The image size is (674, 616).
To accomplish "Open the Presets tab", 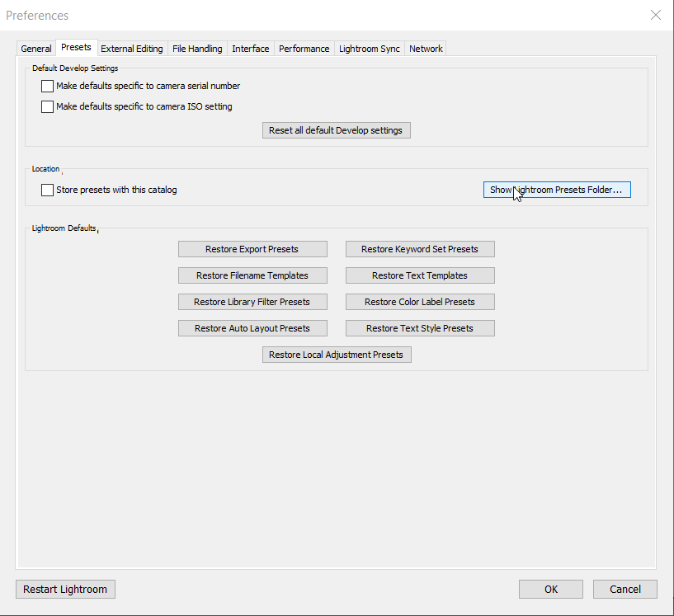I will pos(76,47).
